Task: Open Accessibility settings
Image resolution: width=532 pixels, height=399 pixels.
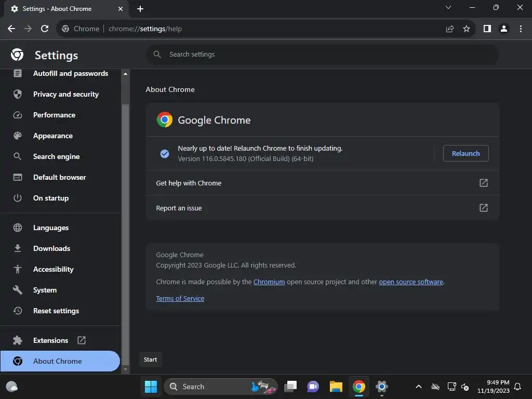Action: click(x=60, y=269)
